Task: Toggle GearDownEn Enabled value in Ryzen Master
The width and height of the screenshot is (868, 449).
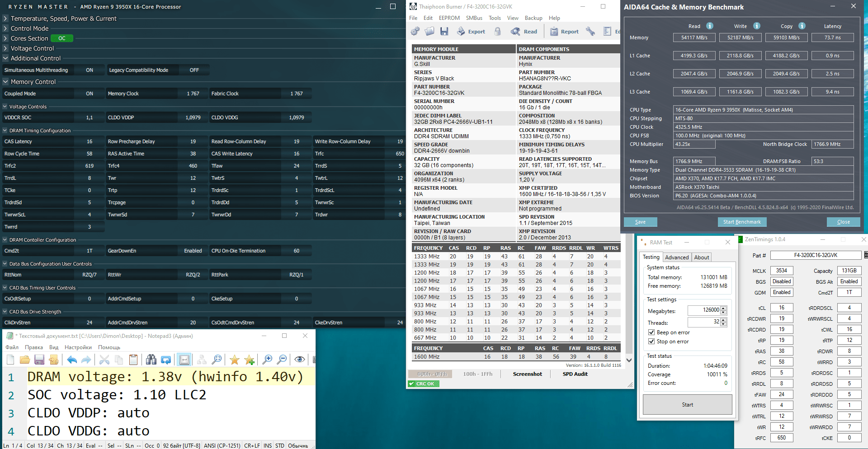Action: click(193, 251)
